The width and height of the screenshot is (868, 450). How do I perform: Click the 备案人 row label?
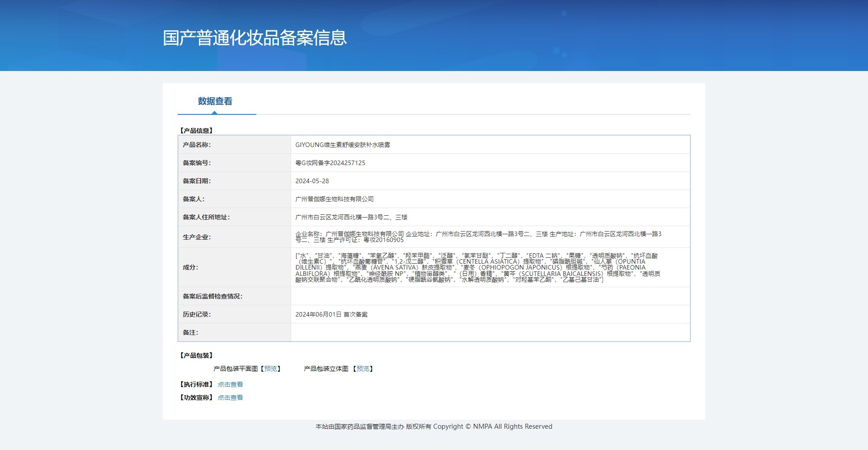coord(193,199)
